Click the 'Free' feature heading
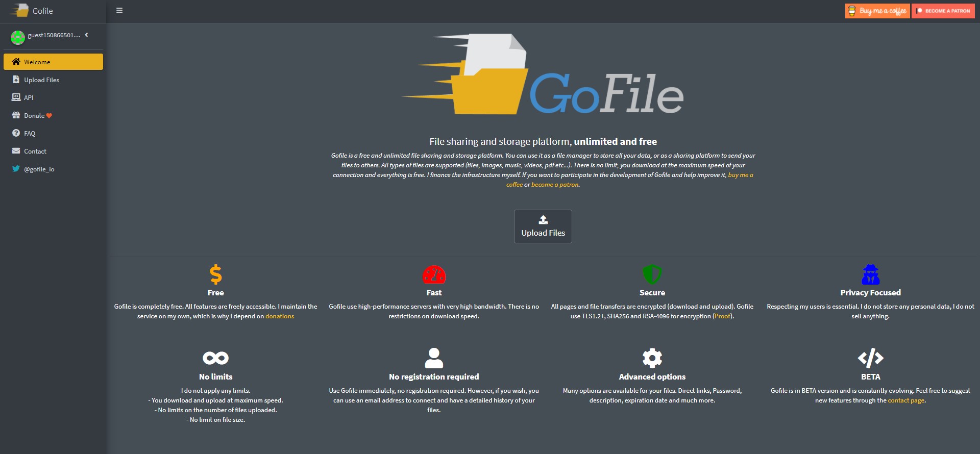 [x=216, y=293]
